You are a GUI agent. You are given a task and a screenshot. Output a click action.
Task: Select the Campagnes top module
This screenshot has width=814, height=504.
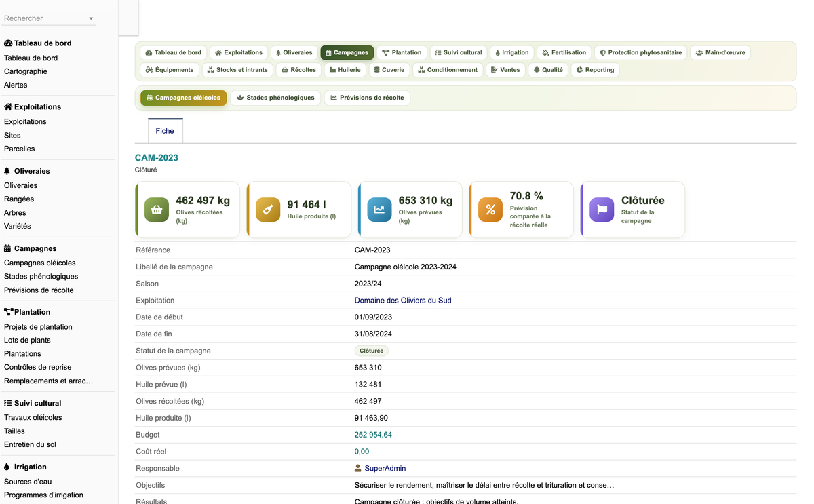coord(347,52)
